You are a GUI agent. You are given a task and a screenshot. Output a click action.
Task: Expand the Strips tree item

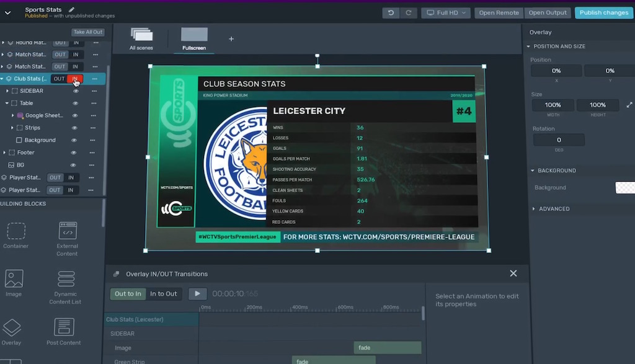[12, 128]
